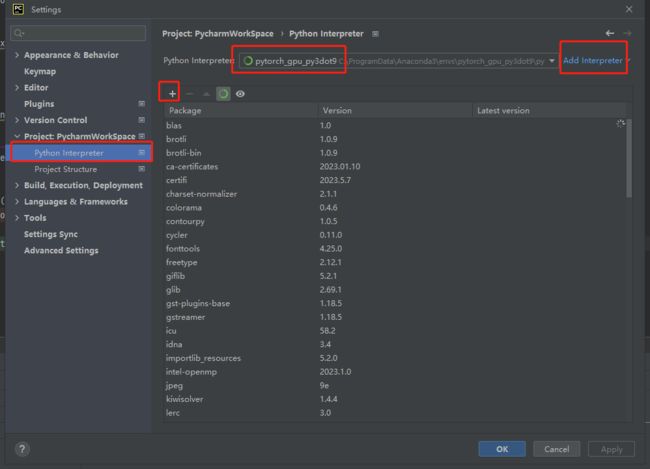Open Settings Sync page
650x469 pixels.
pos(51,234)
